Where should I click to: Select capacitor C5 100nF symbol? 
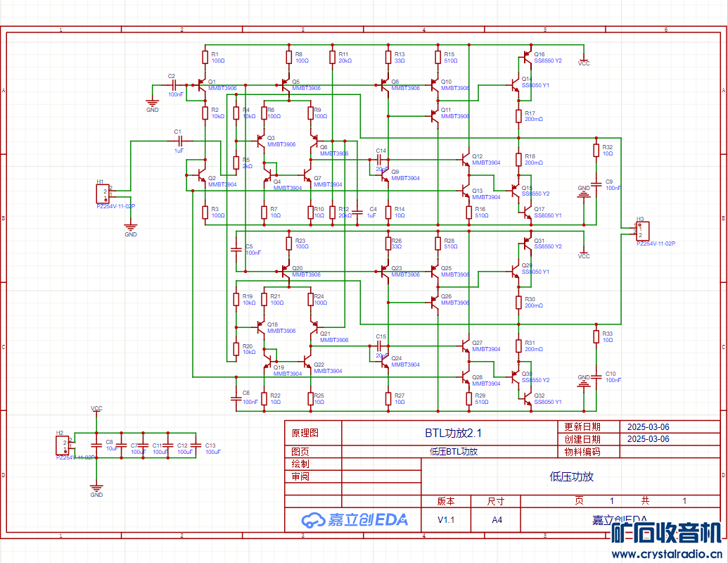(x=236, y=249)
